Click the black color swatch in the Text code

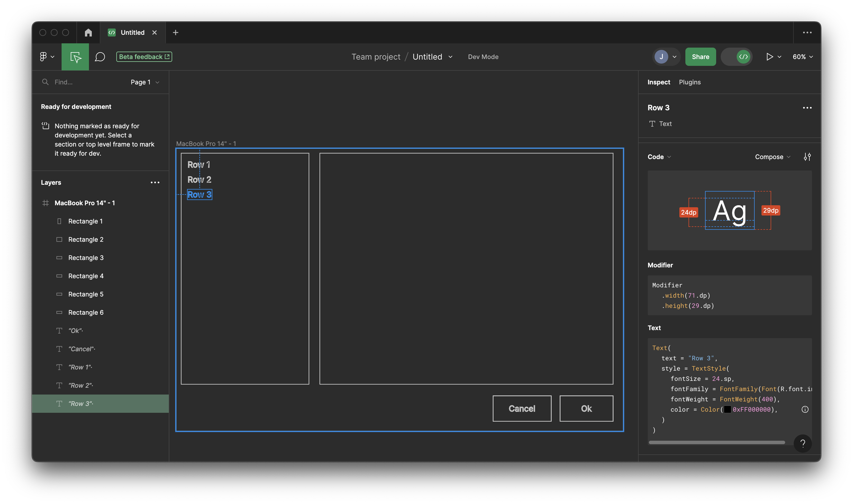point(727,410)
